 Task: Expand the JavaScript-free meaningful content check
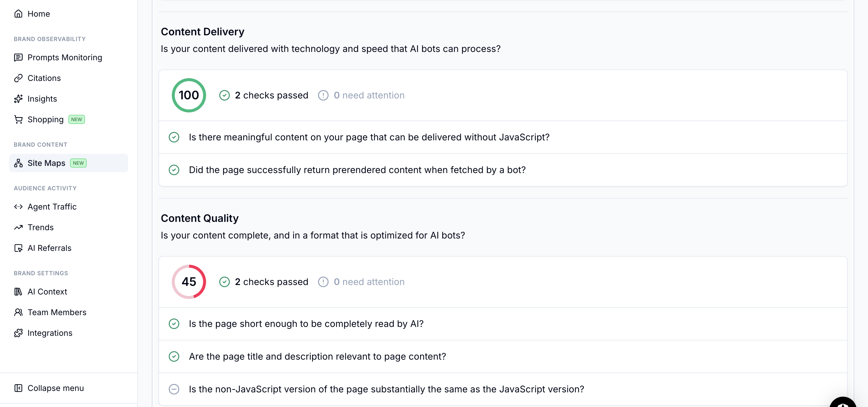point(369,137)
